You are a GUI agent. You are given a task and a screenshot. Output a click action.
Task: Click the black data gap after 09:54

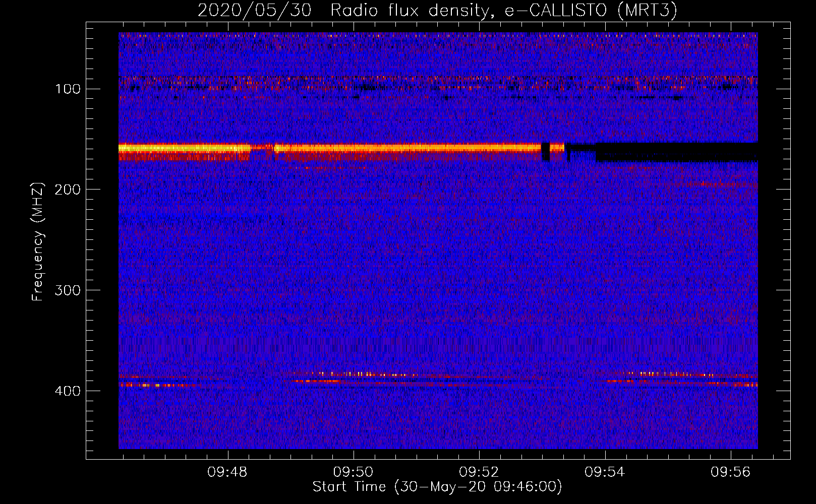pyautogui.click(x=677, y=152)
